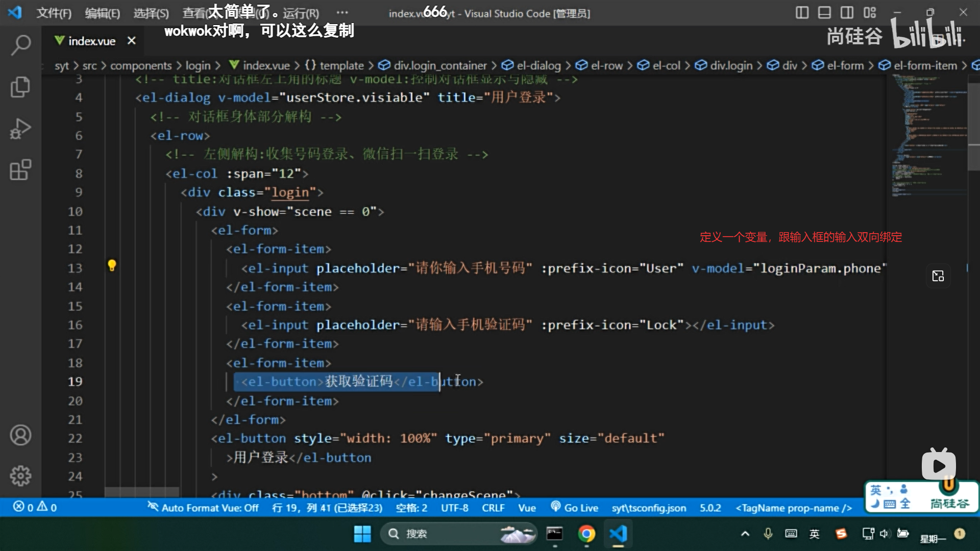Click the Go Live status button

[575, 508]
